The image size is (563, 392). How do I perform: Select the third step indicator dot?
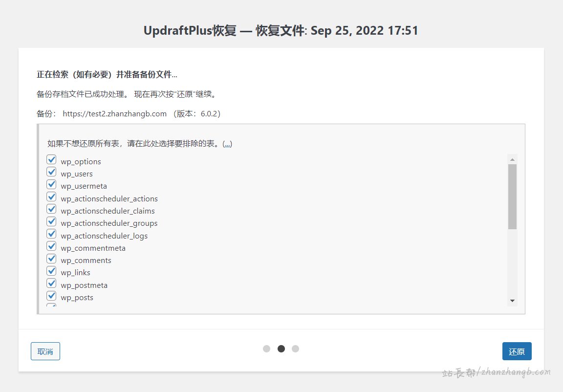tap(295, 348)
